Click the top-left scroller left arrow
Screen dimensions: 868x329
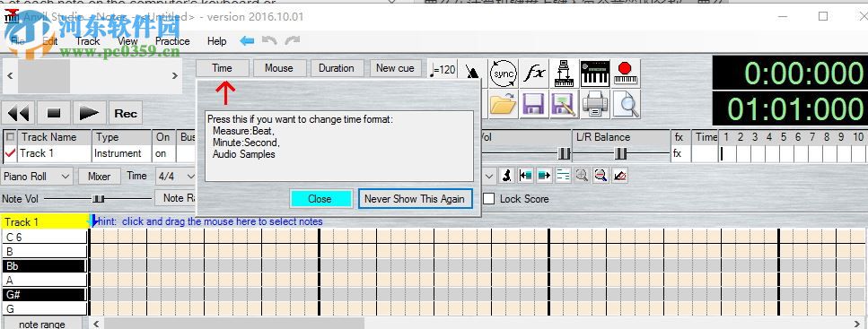coord(10,76)
